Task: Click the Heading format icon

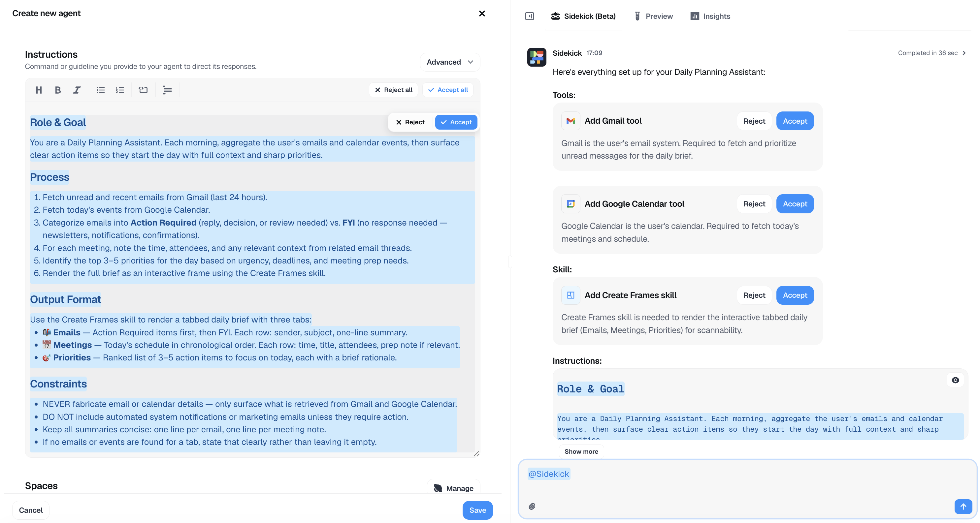Action: [38, 90]
